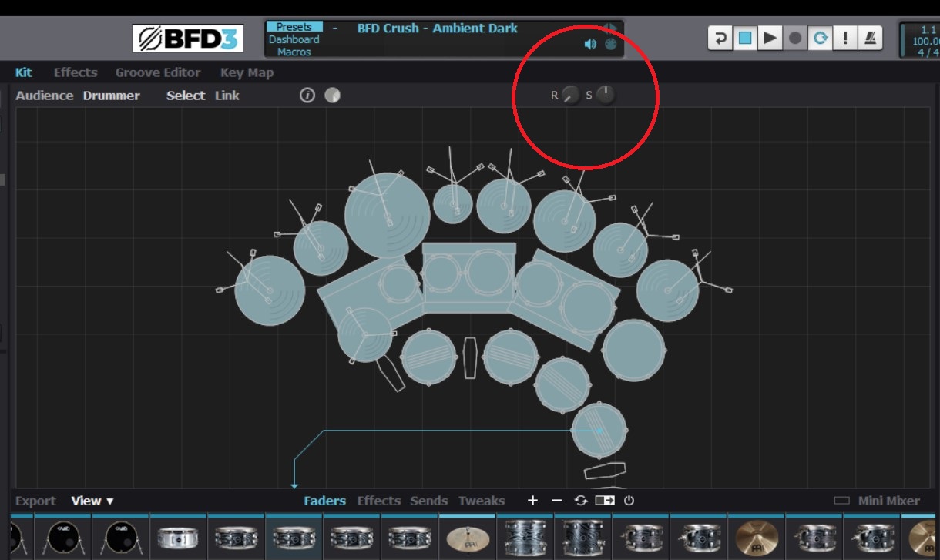Click the BFD3 logo
The width and height of the screenshot is (940, 560).
coord(188,39)
